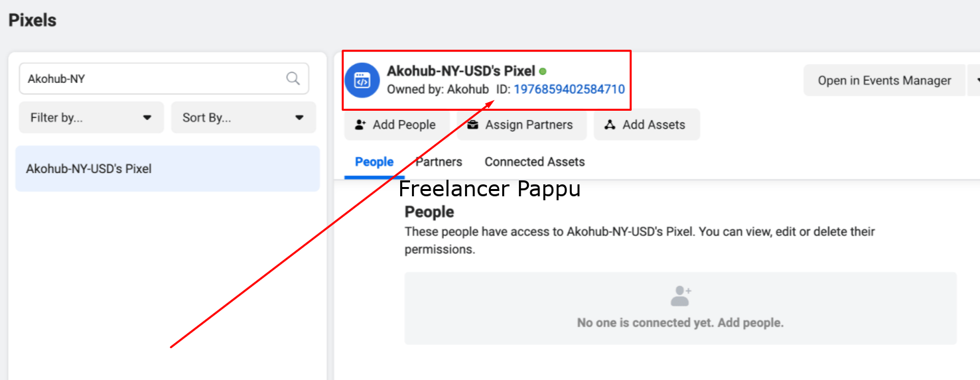Image resolution: width=980 pixels, height=380 pixels.
Task: Click the Add People person icon
Action: [360, 125]
